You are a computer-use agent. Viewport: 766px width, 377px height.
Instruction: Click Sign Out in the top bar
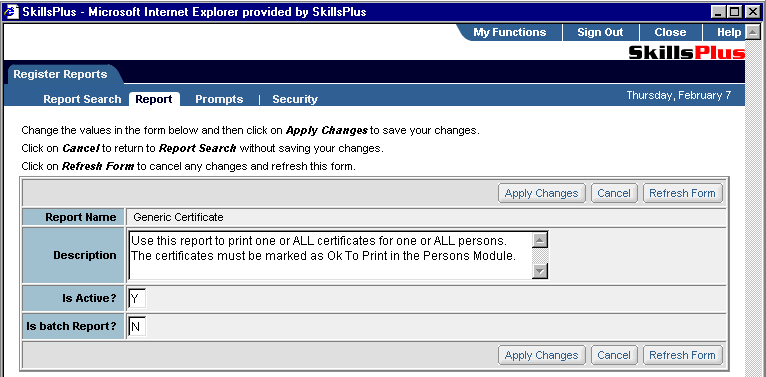(600, 32)
